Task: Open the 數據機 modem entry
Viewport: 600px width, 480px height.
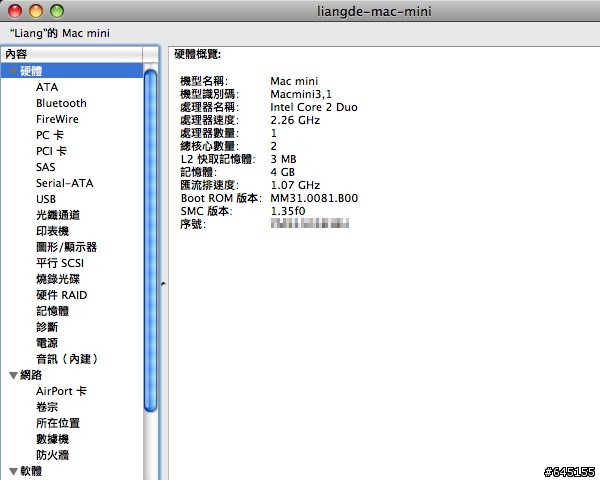Action: pos(52,439)
